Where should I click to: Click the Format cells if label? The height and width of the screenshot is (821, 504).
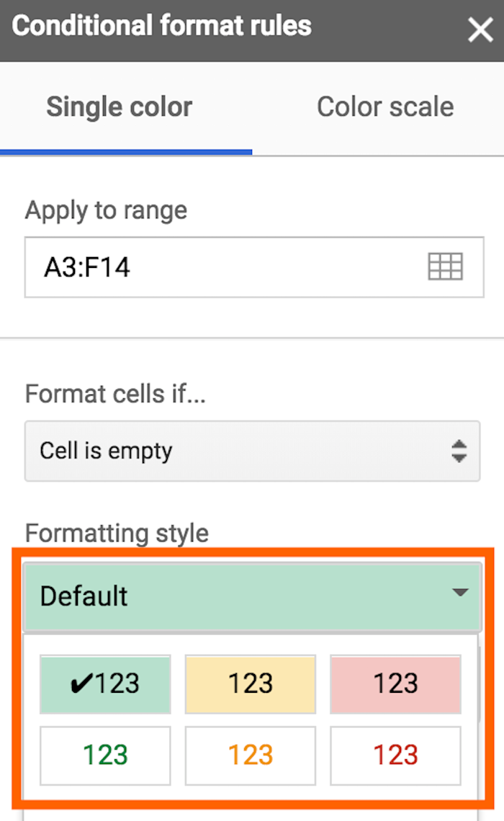pos(115,393)
